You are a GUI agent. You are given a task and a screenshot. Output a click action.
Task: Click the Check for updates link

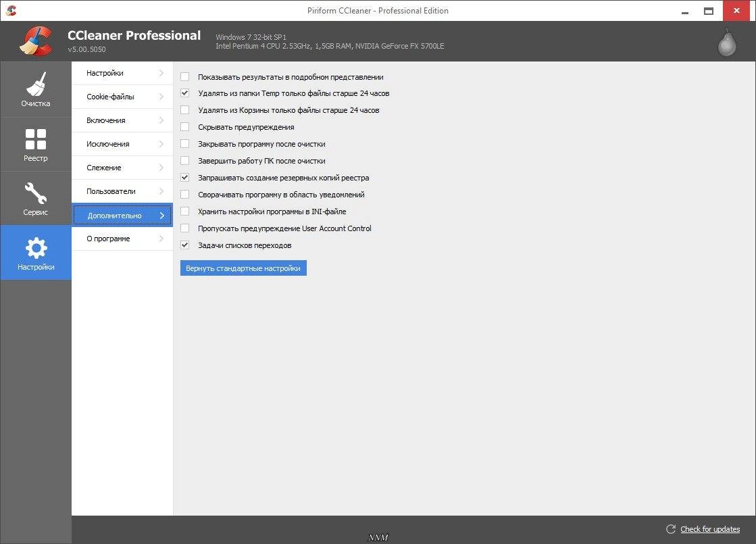(x=709, y=529)
